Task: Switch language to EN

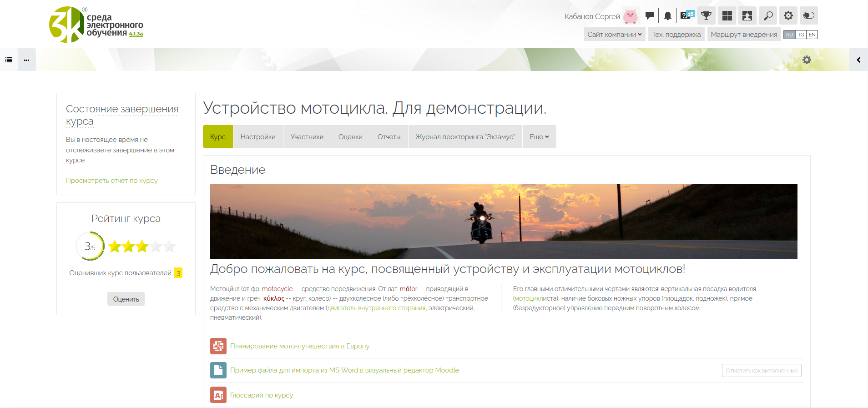Action: (812, 35)
